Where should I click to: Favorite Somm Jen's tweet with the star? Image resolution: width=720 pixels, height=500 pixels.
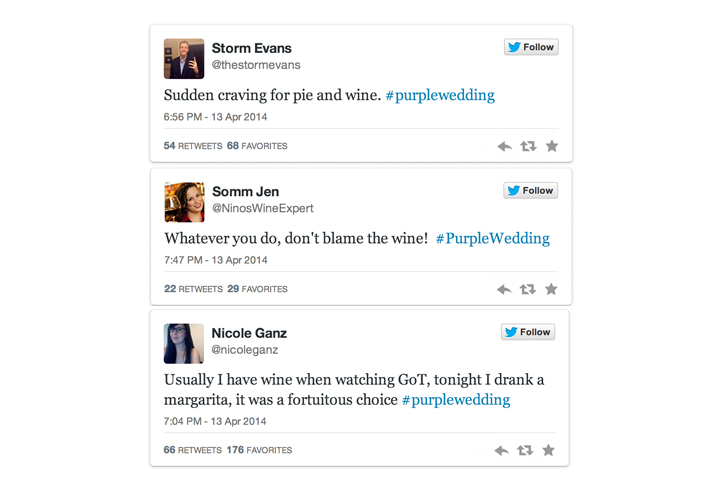point(551,289)
